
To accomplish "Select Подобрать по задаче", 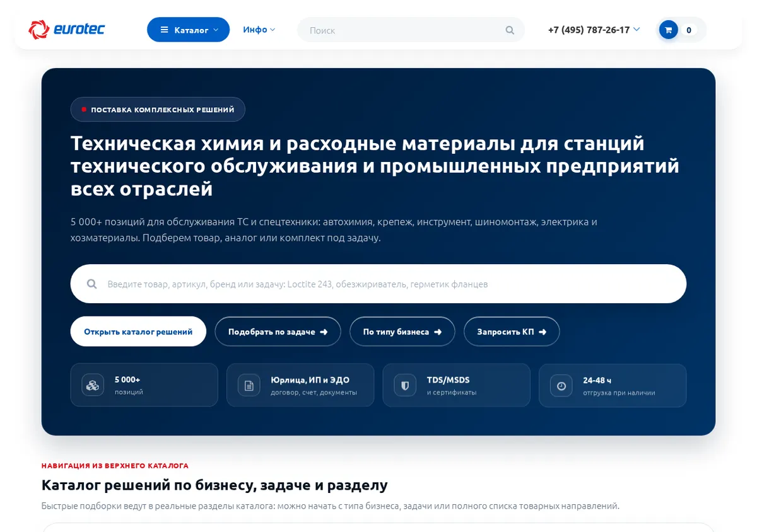I will (278, 332).
